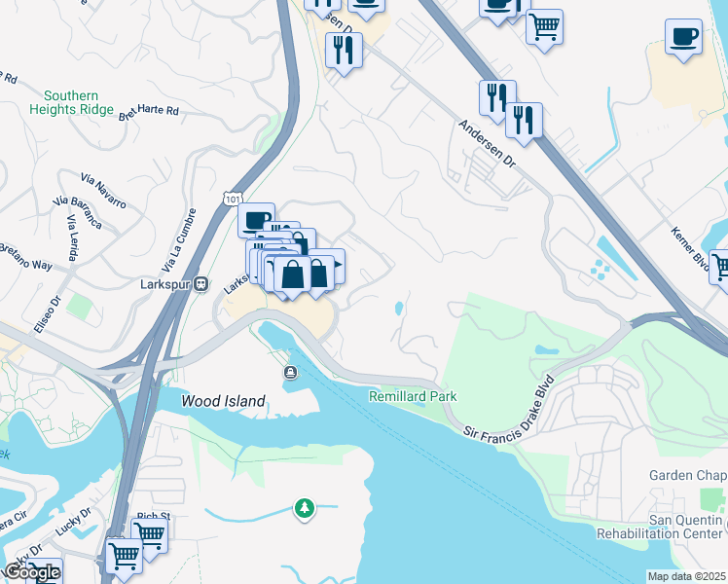The width and height of the screenshot is (728, 584).
Task: Click the Larkspur transit station icon
Action: point(201,283)
